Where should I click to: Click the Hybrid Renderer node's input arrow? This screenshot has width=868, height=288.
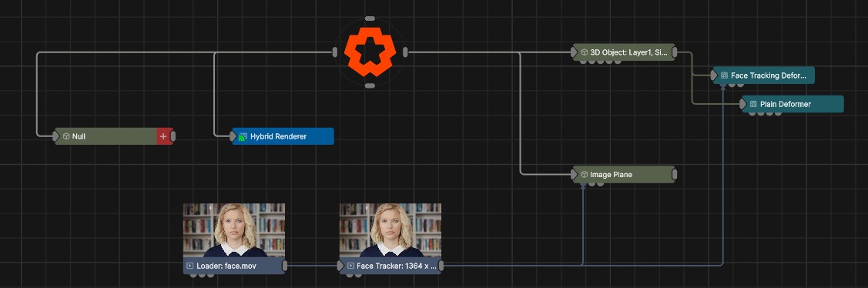pyautogui.click(x=233, y=136)
